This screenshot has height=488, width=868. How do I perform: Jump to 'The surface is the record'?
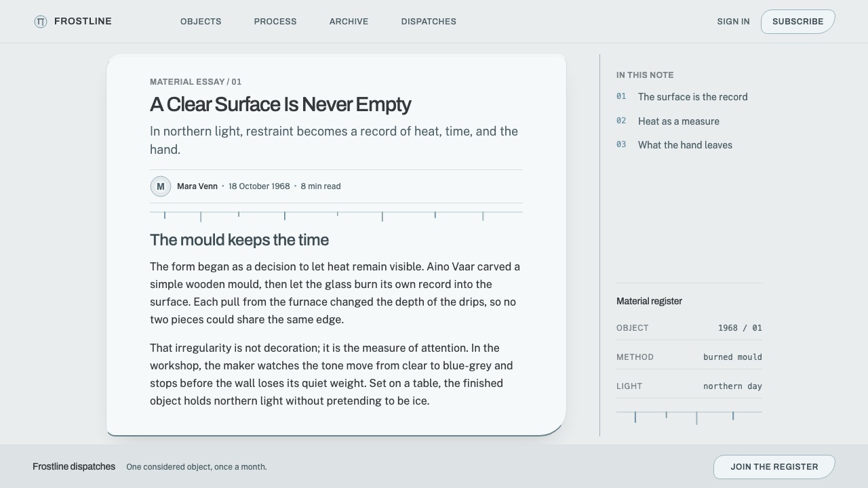coord(693,97)
